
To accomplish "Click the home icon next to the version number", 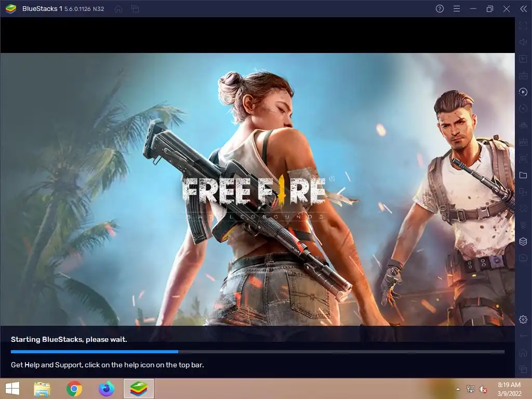I will click(x=118, y=9).
